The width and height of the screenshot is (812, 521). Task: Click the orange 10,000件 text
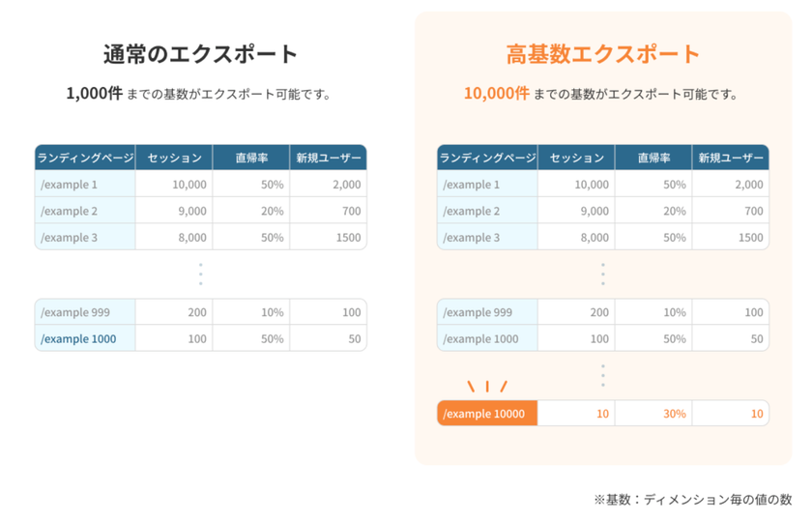pyautogui.click(x=497, y=93)
